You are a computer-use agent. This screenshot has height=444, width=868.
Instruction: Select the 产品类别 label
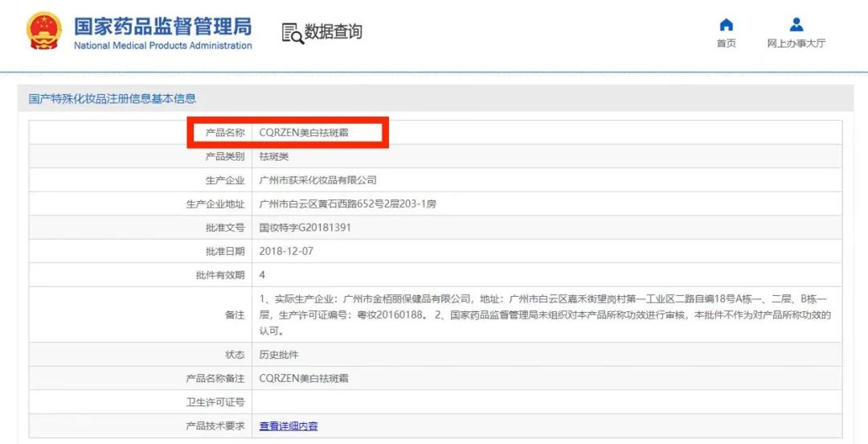tap(225, 156)
